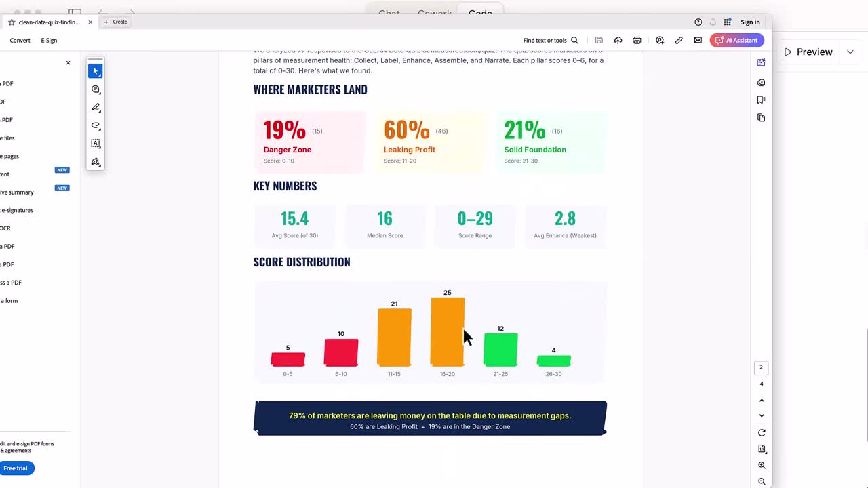
Task: Click the next page down chevron
Action: 762,415
